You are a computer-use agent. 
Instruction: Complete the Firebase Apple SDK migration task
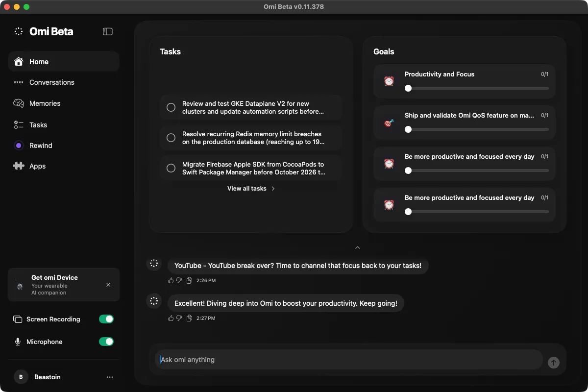pos(171,168)
